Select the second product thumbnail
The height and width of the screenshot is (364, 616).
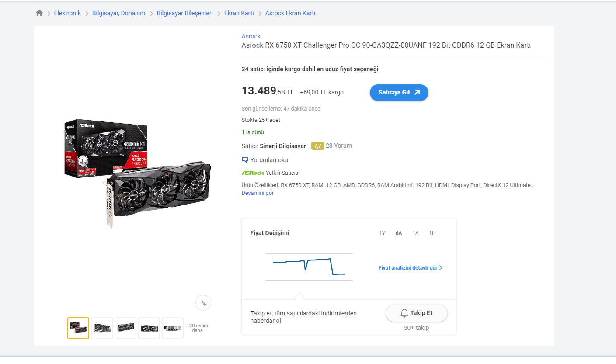(x=102, y=328)
